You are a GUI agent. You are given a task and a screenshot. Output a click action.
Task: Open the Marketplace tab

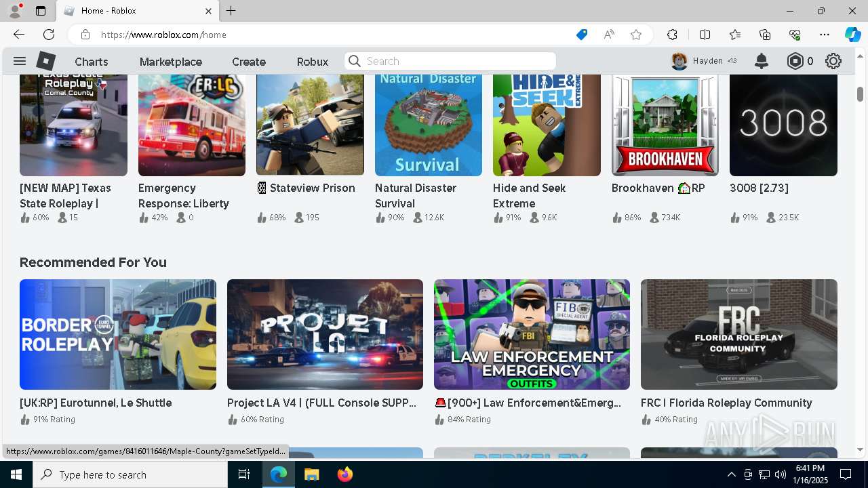point(171,61)
